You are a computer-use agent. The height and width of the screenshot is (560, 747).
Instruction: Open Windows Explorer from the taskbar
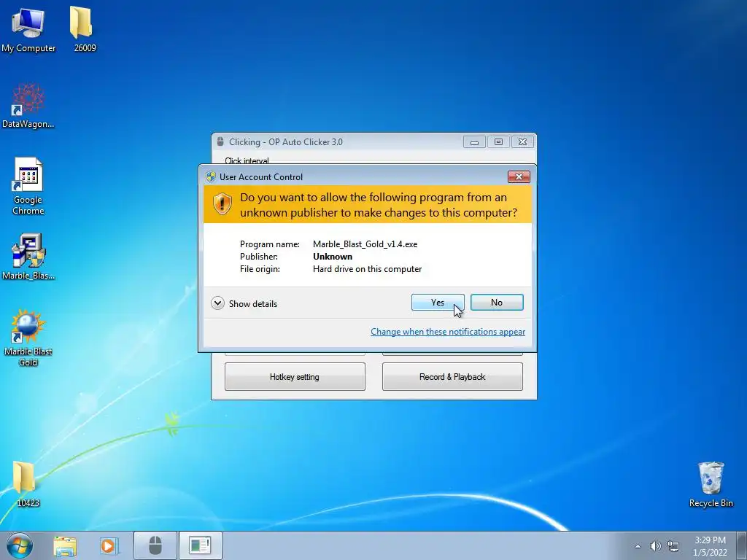pos(65,545)
